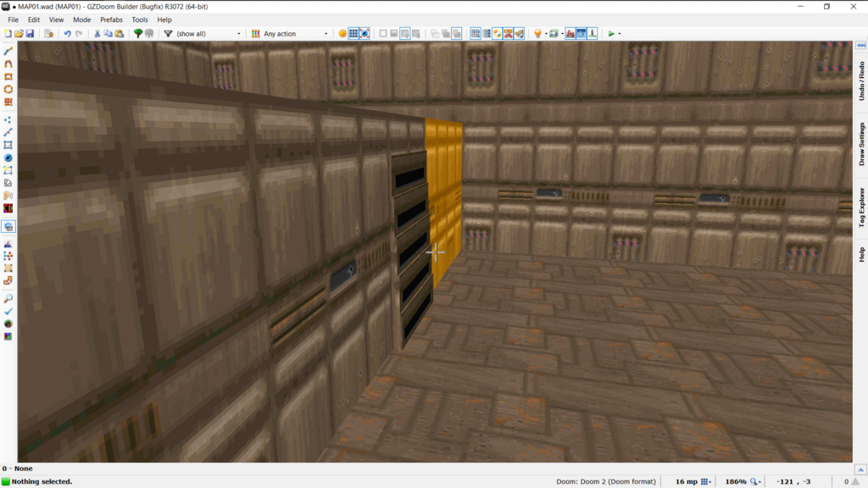Image resolution: width=868 pixels, height=488 pixels.
Task: Select the Draw Lines tool
Action: (8, 51)
